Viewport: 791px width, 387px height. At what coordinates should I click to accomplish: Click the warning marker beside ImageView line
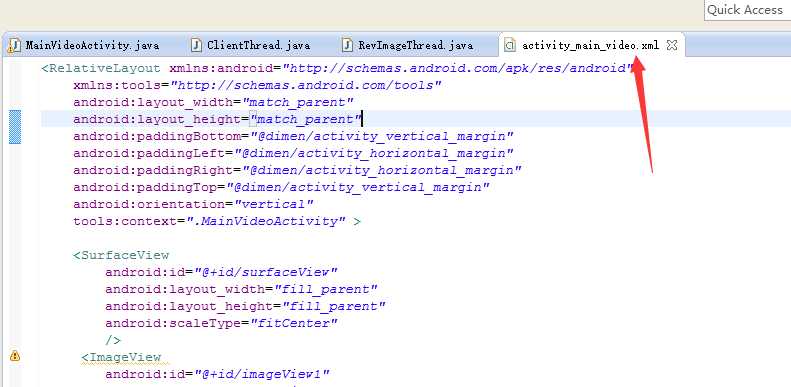tap(15, 356)
